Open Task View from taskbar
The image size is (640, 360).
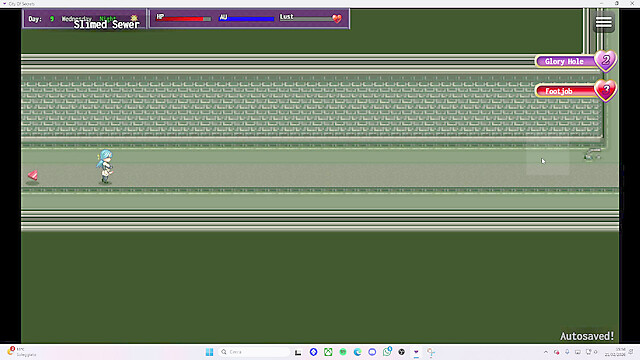click(x=298, y=352)
